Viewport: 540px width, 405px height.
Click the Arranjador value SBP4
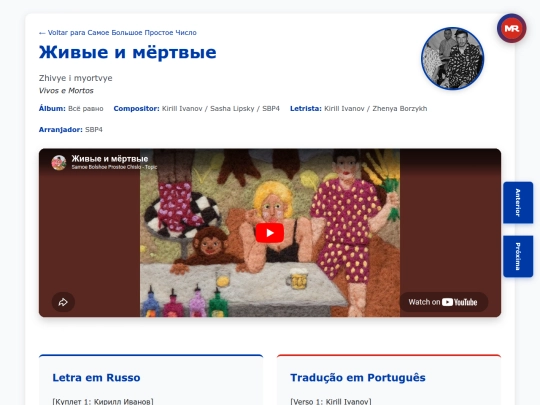tap(94, 130)
